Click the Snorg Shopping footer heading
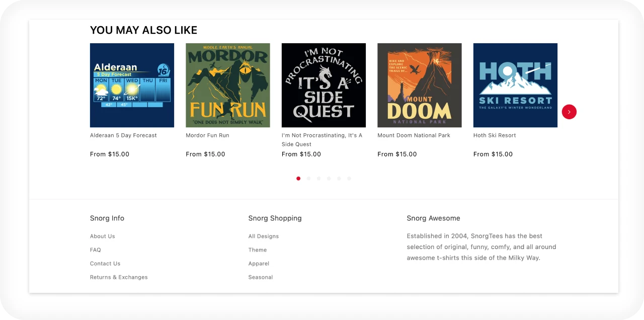The image size is (644, 320). point(275,218)
